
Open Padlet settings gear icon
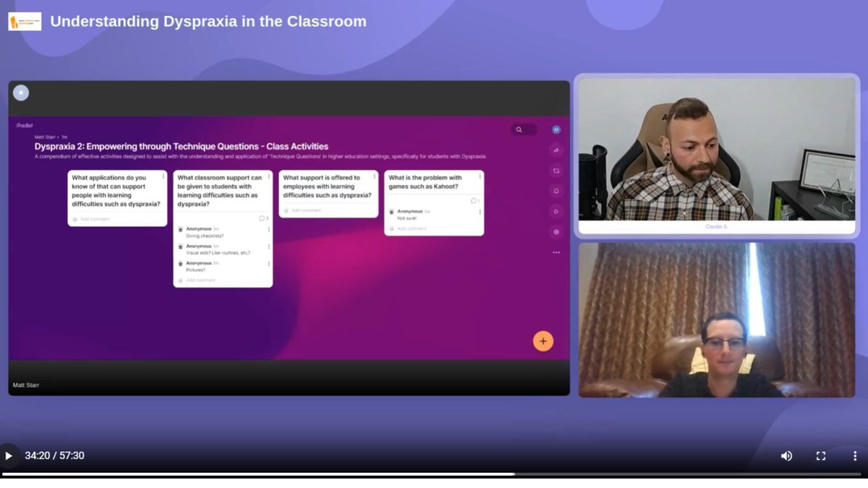coord(556,232)
